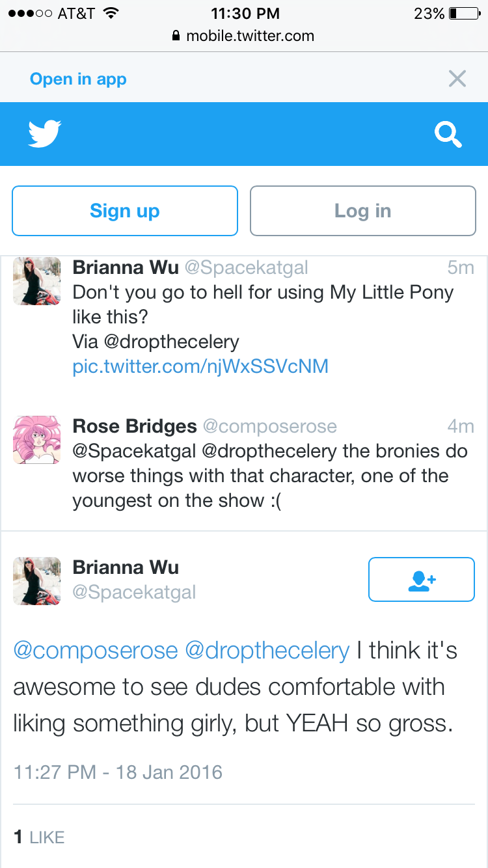Tap the lock icon in address bar

pyautogui.click(x=176, y=36)
